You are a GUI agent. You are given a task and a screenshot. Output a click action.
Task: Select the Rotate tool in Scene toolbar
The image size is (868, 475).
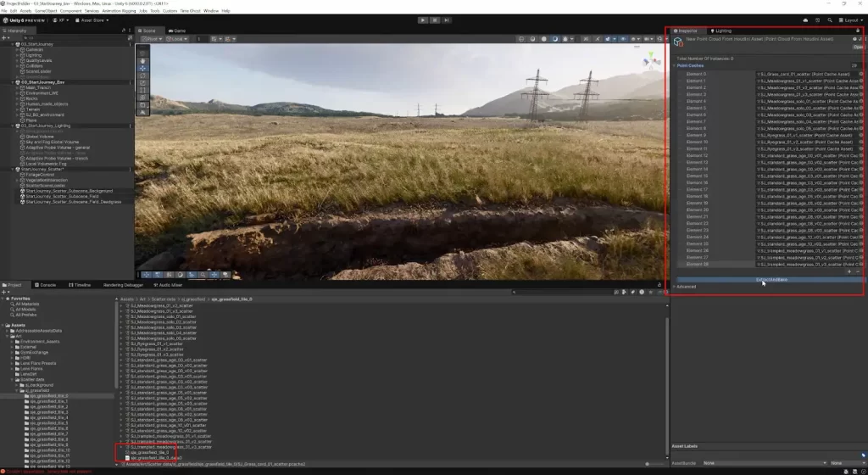click(x=142, y=76)
